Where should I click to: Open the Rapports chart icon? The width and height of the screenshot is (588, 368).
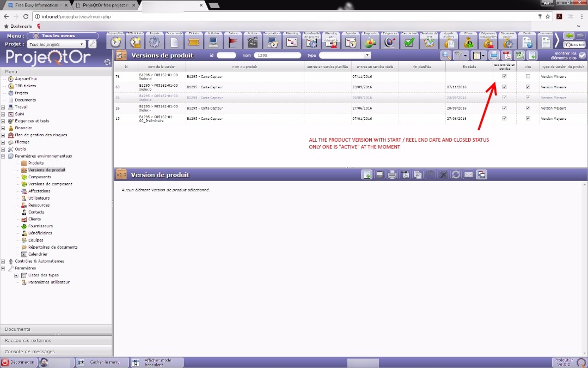pyautogui.click(x=370, y=41)
